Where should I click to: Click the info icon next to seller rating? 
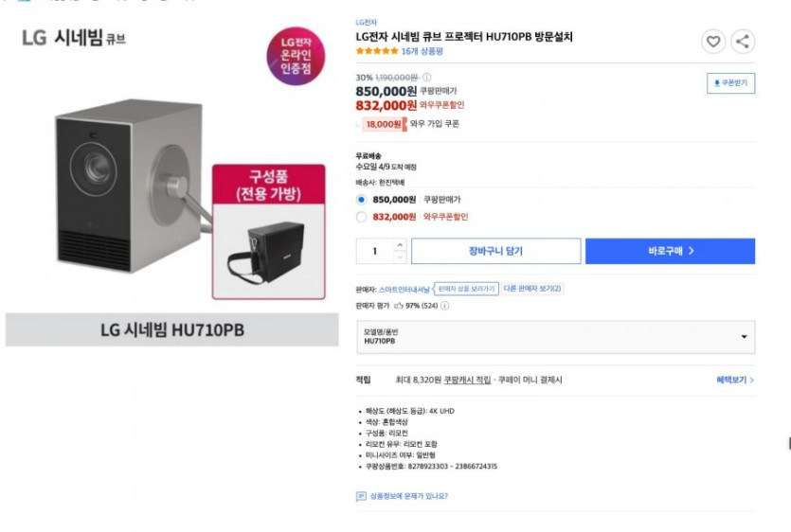click(445, 306)
